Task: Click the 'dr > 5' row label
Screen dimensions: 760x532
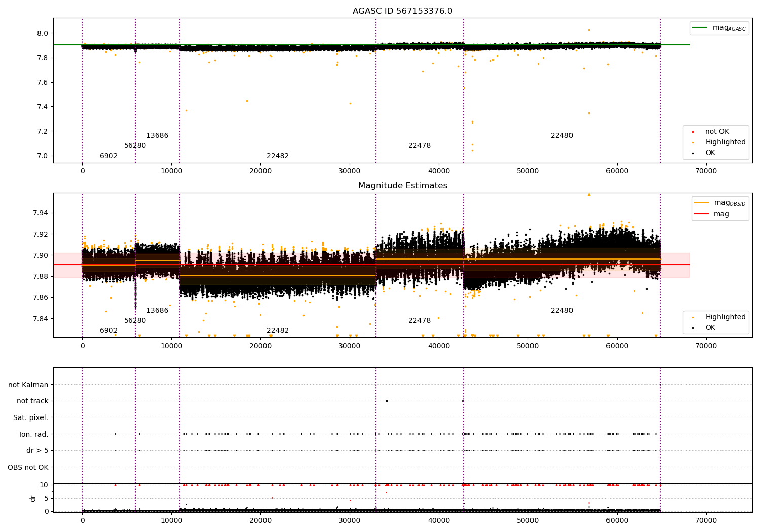Action: pos(37,451)
